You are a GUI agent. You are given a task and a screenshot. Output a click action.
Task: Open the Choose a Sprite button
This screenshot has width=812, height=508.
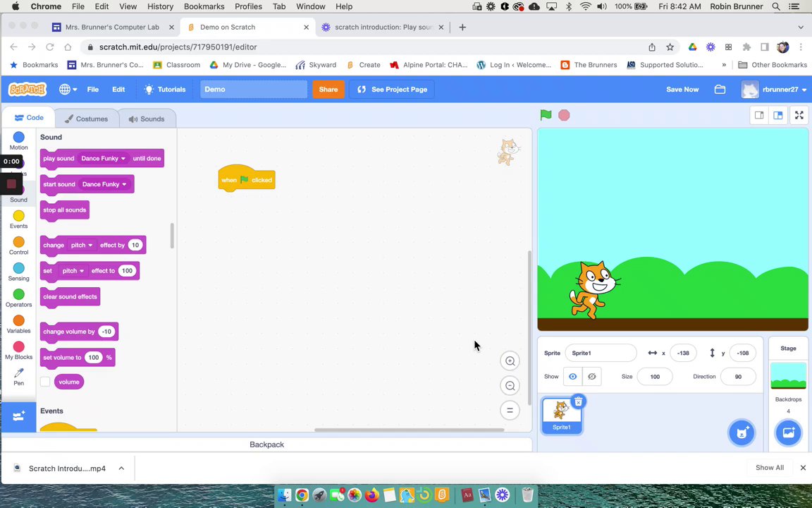tap(742, 433)
